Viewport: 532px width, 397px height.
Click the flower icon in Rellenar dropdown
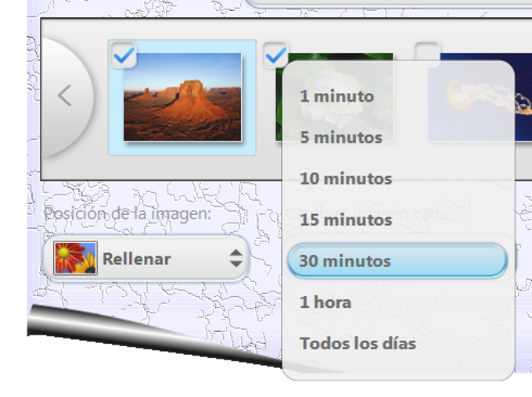pos(75,259)
